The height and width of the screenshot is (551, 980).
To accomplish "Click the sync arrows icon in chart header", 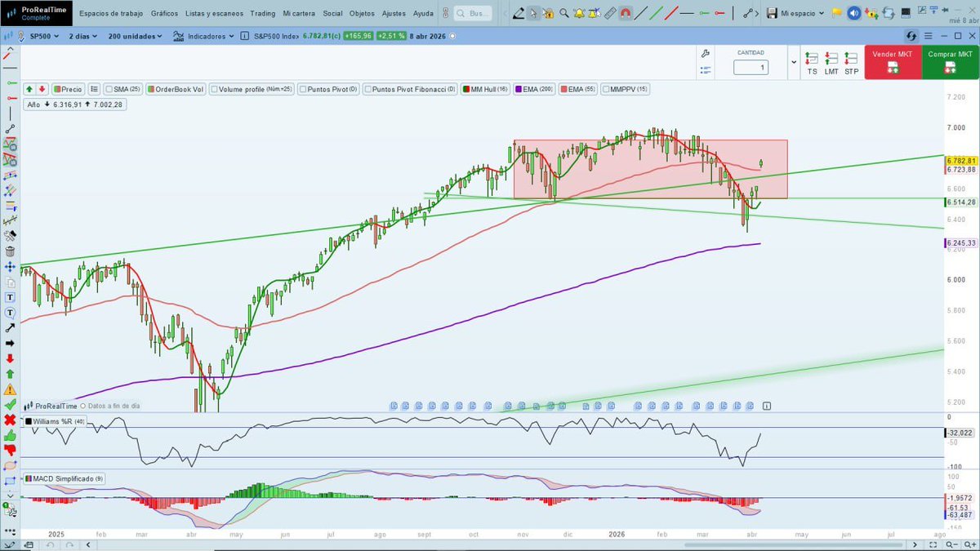I will coord(912,36).
